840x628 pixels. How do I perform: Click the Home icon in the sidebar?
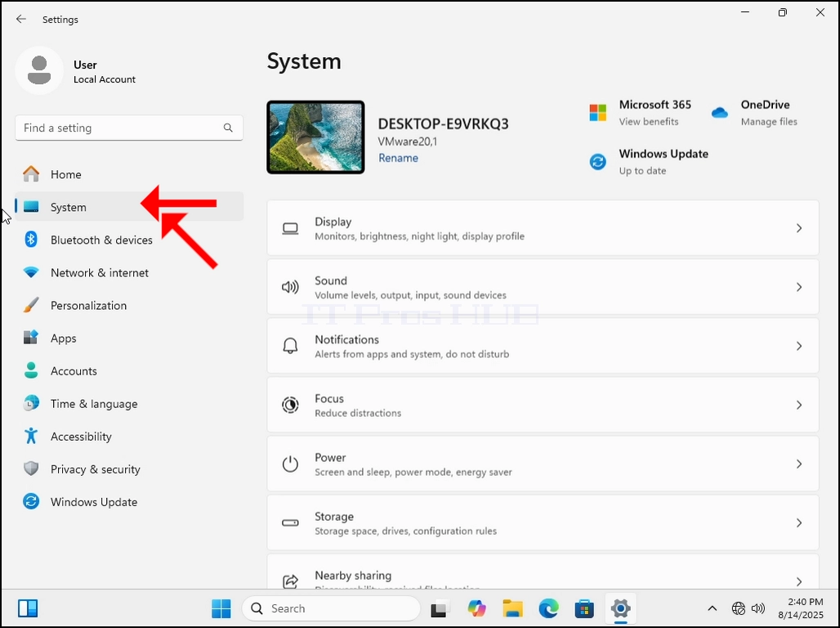coord(31,173)
